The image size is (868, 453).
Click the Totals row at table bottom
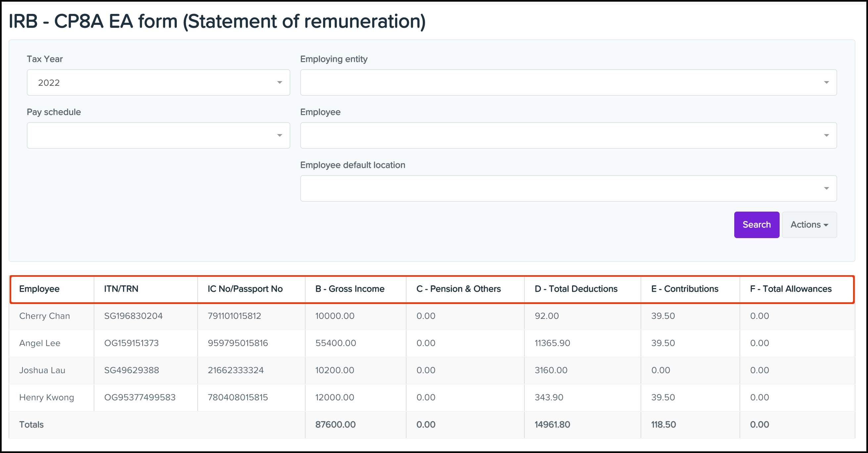pos(31,424)
